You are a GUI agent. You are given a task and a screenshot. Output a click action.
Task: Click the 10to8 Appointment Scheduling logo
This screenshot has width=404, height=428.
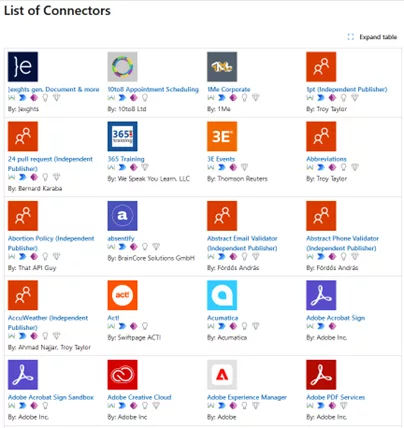click(x=122, y=67)
